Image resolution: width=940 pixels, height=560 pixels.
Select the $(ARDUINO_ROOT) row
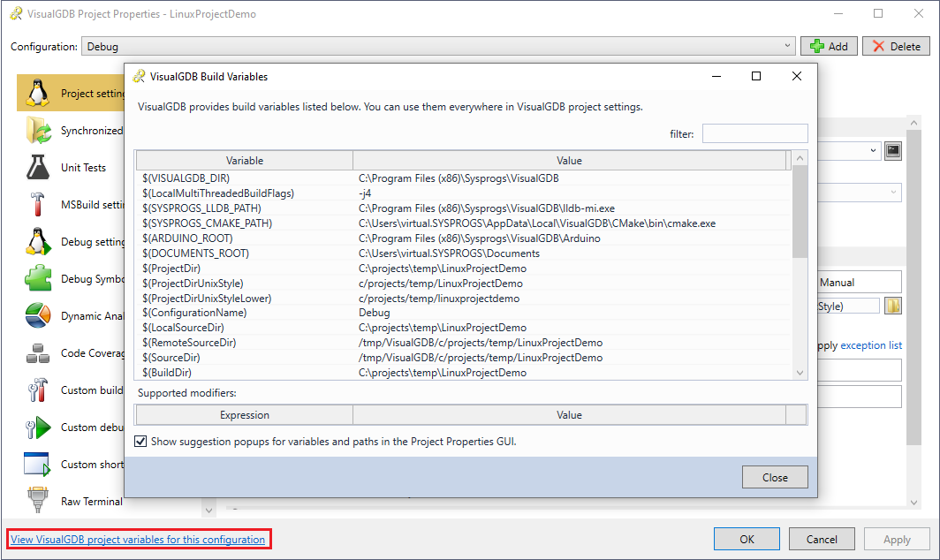[x=464, y=238]
